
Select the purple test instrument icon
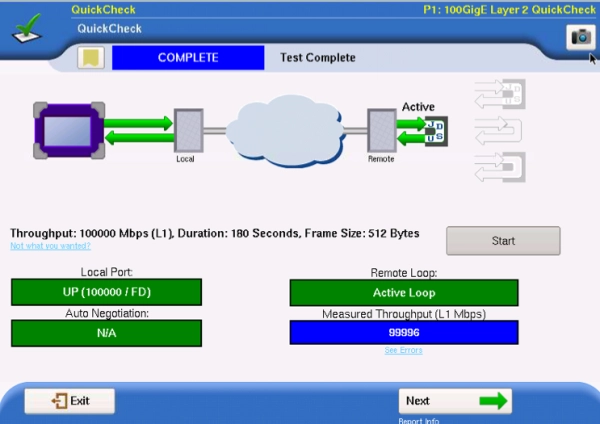pyautogui.click(x=66, y=130)
